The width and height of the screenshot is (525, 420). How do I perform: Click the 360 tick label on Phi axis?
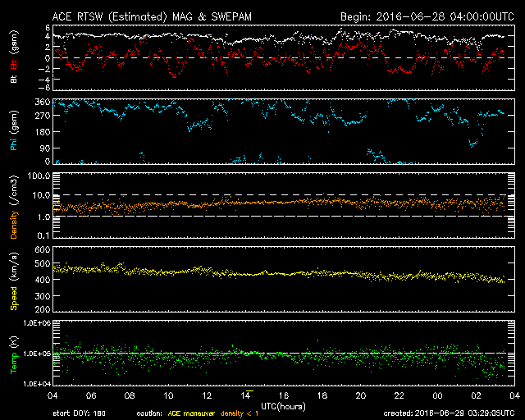pyautogui.click(x=43, y=102)
